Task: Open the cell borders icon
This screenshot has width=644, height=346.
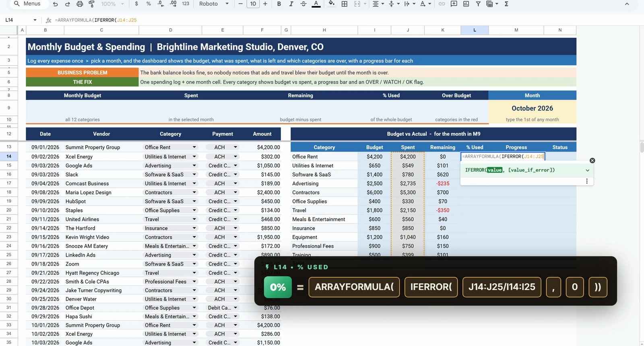Action: point(345,4)
